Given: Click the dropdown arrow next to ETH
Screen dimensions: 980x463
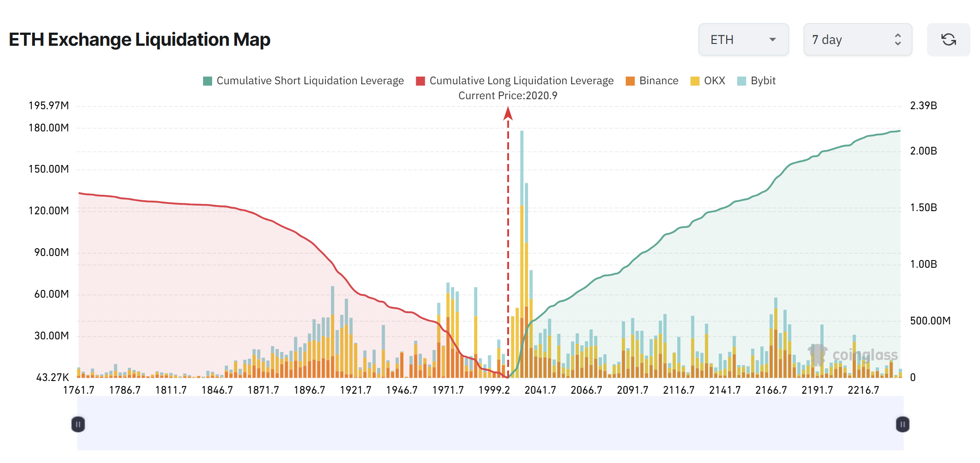Looking at the screenshot, I should coord(772,40).
